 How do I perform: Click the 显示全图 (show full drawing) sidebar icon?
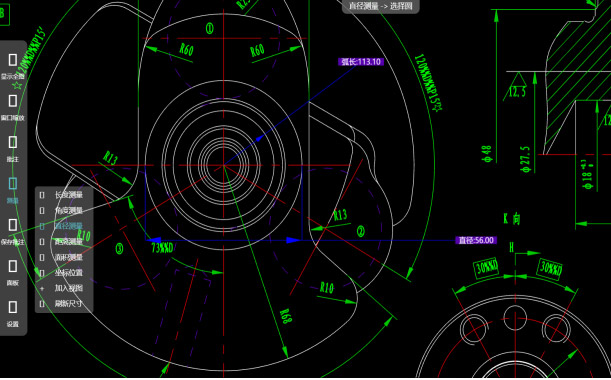[x=13, y=60]
